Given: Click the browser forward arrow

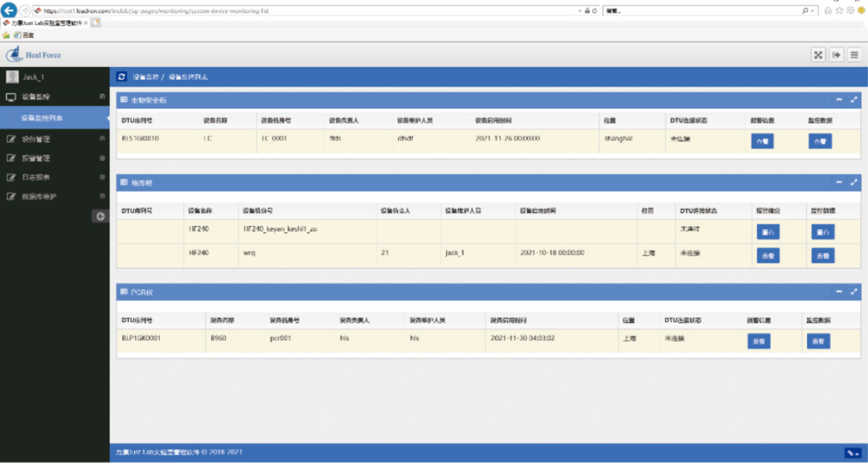Looking at the screenshot, I should pos(24,10).
